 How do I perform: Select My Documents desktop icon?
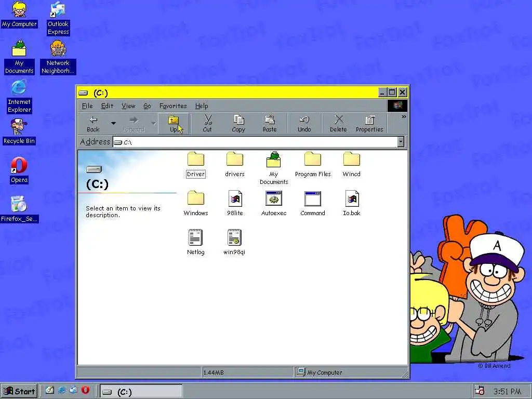coord(19,57)
